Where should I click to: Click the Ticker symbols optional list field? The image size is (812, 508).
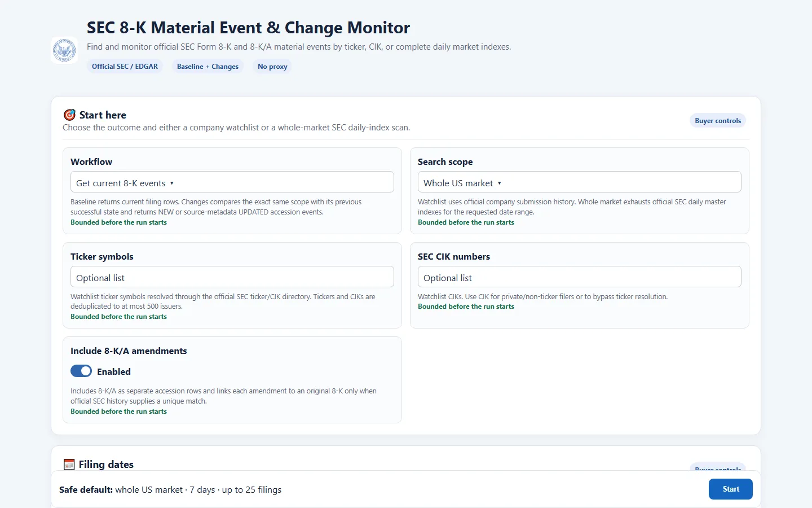point(232,277)
